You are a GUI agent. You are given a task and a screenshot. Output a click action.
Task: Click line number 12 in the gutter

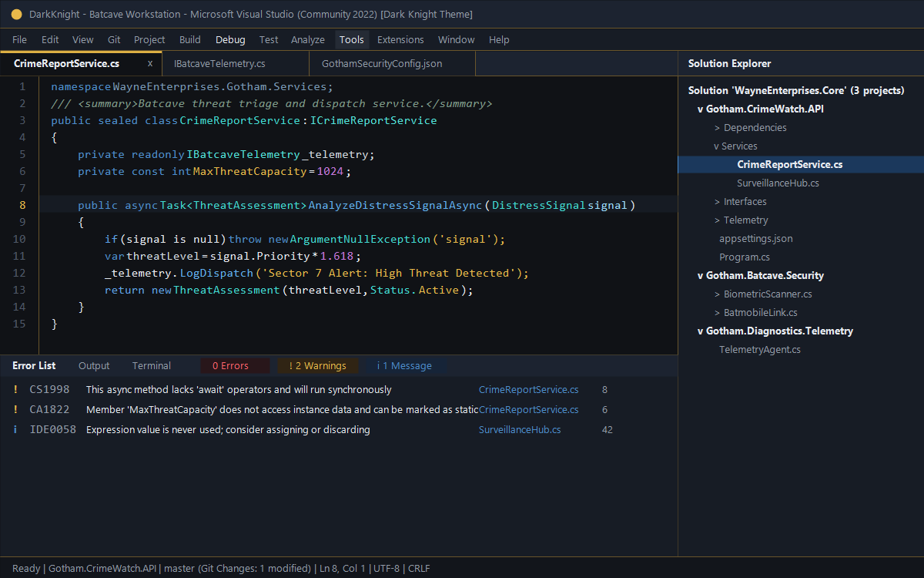coord(19,273)
